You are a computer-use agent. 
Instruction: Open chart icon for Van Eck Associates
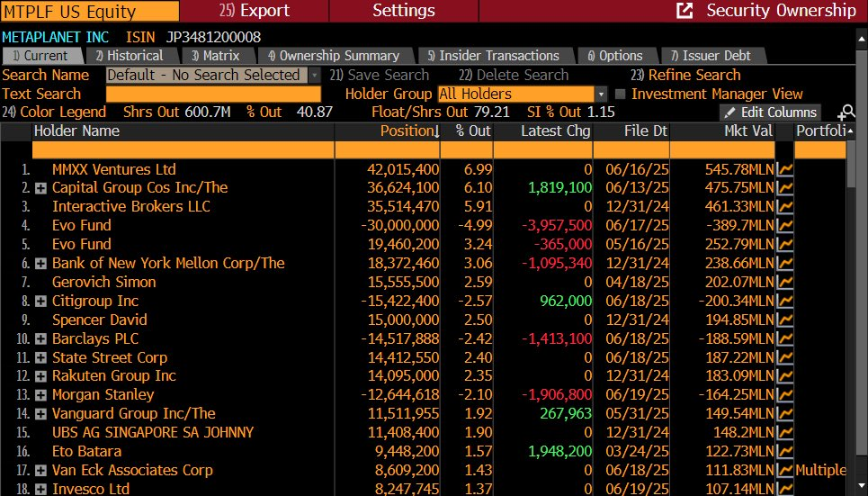click(784, 470)
